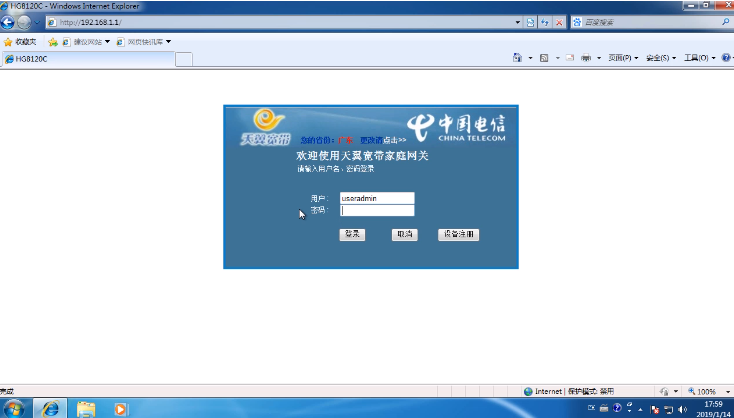Click the red 广东 province text
The height and width of the screenshot is (418, 734).
click(x=345, y=140)
